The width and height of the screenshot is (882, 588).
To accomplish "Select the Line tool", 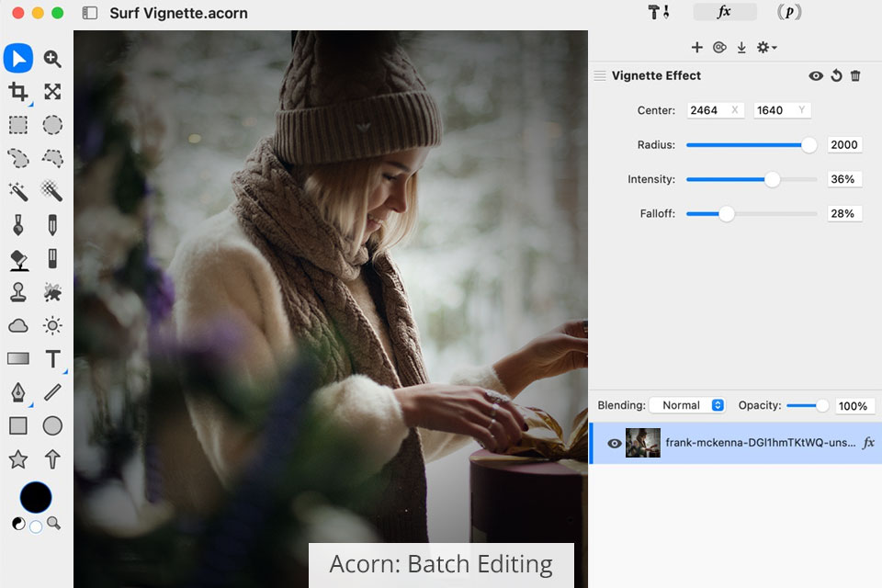I will [x=52, y=392].
